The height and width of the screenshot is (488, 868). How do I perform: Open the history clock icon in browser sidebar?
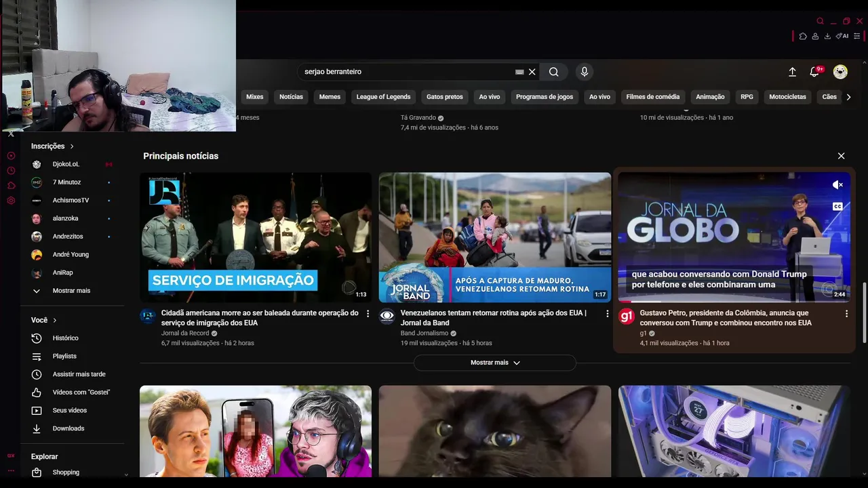[x=11, y=171]
